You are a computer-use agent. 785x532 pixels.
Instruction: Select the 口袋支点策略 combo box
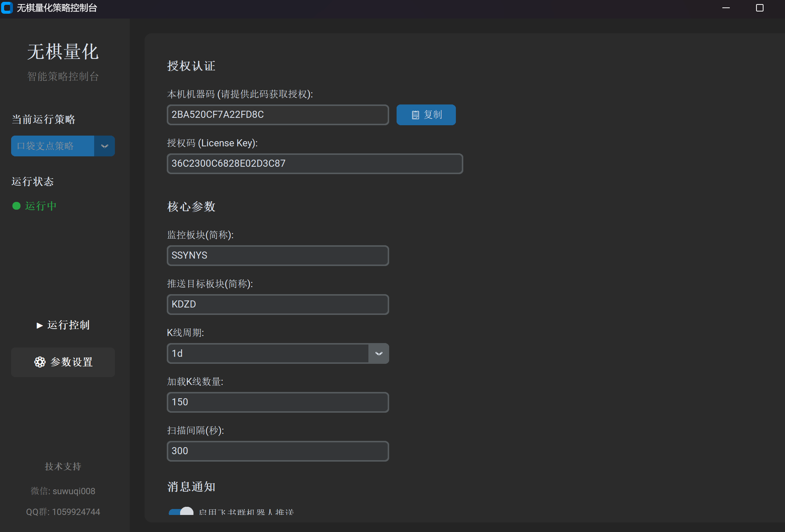click(x=53, y=146)
